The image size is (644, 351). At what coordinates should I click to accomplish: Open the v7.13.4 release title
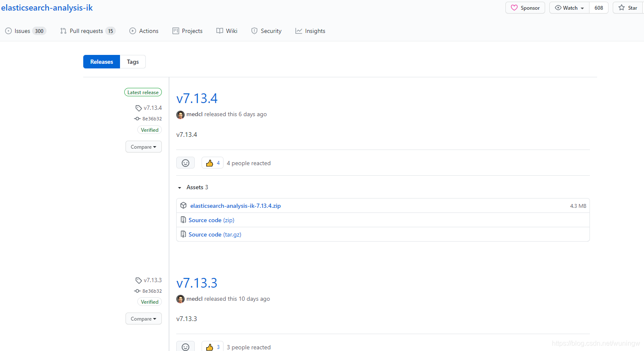197,98
